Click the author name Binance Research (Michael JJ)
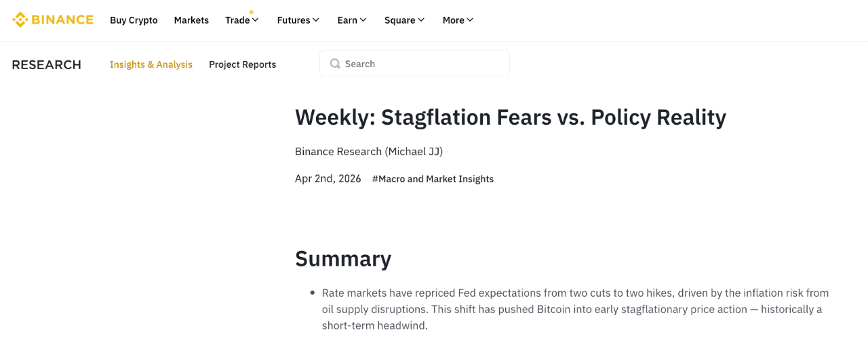The height and width of the screenshot is (347, 868). tap(369, 151)
